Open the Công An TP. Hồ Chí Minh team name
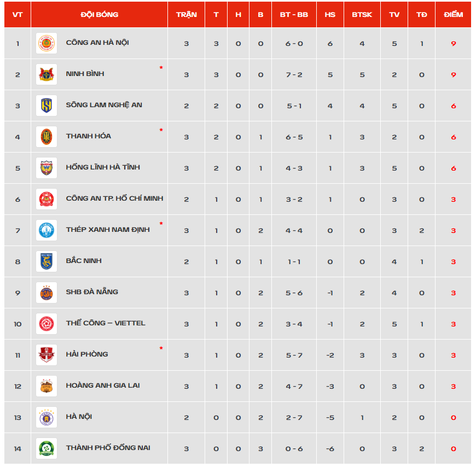Screen dimensions: 476x467 [114, 199]
